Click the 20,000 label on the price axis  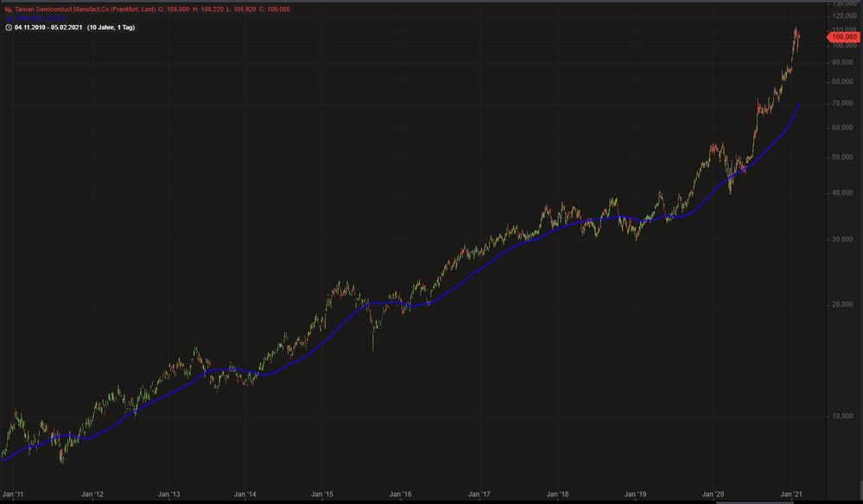point(842,304)
